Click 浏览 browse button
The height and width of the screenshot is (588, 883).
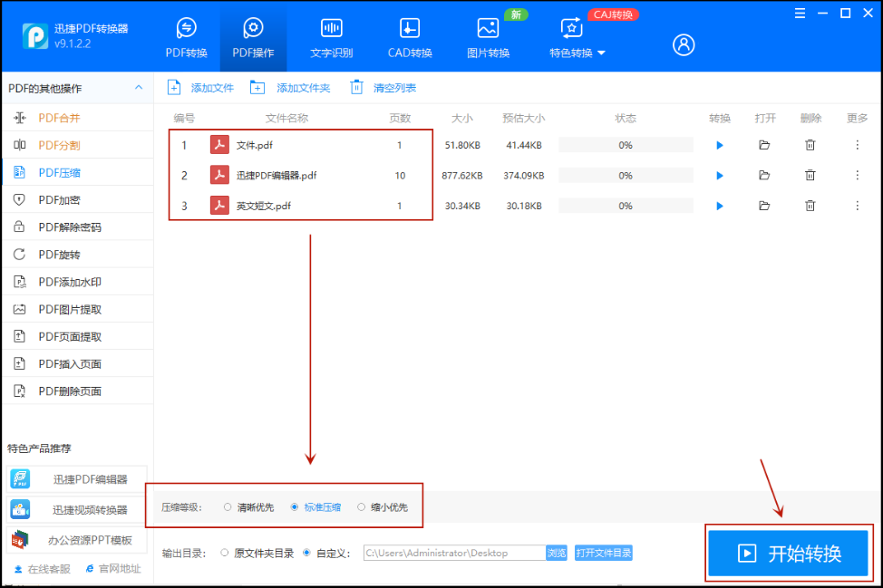(557, 553)
